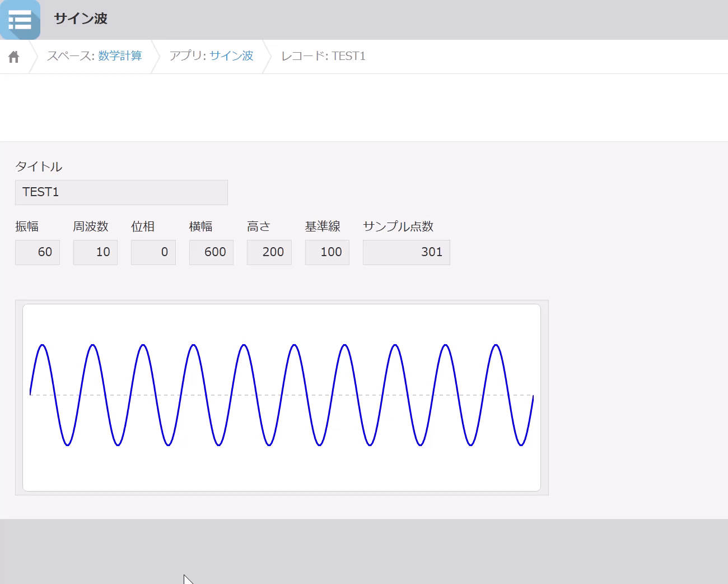Viewport: 728px width, 584px height.
Task: Click the 高さ field showing 200
Action: (x=269, y=252)
